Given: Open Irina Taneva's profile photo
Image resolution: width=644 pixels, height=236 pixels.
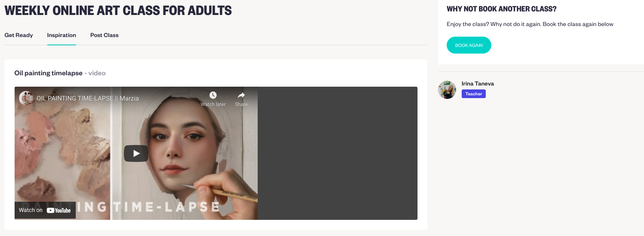Looking at the screenshot, I should [447, 90].
